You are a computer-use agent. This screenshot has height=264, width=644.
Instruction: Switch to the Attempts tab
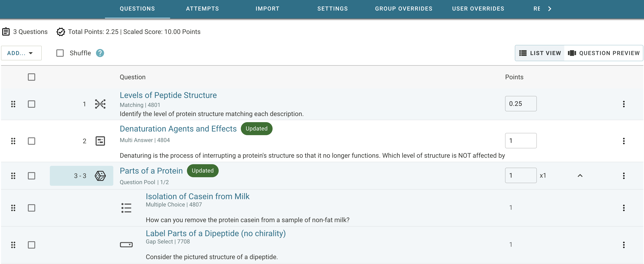coord(202,9)
